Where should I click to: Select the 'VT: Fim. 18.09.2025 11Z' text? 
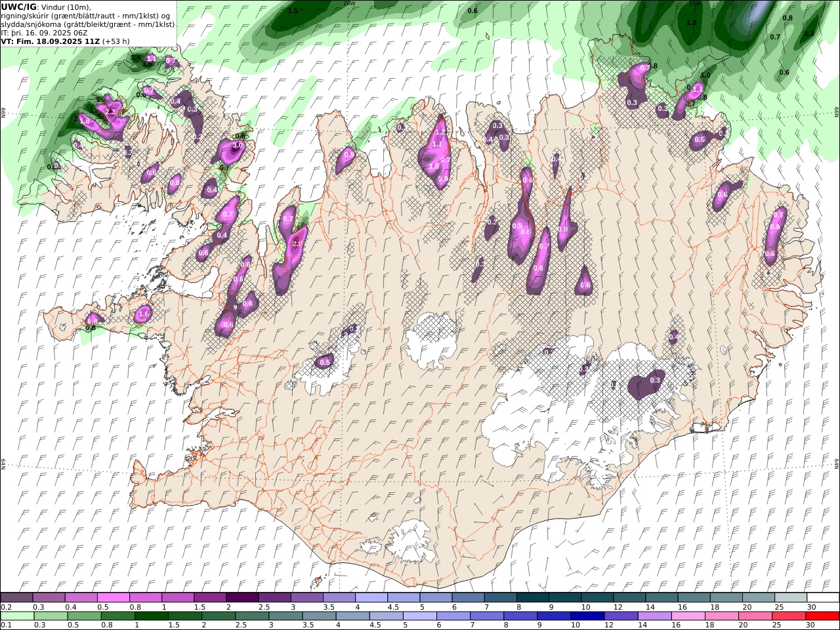tap(50, 41)
